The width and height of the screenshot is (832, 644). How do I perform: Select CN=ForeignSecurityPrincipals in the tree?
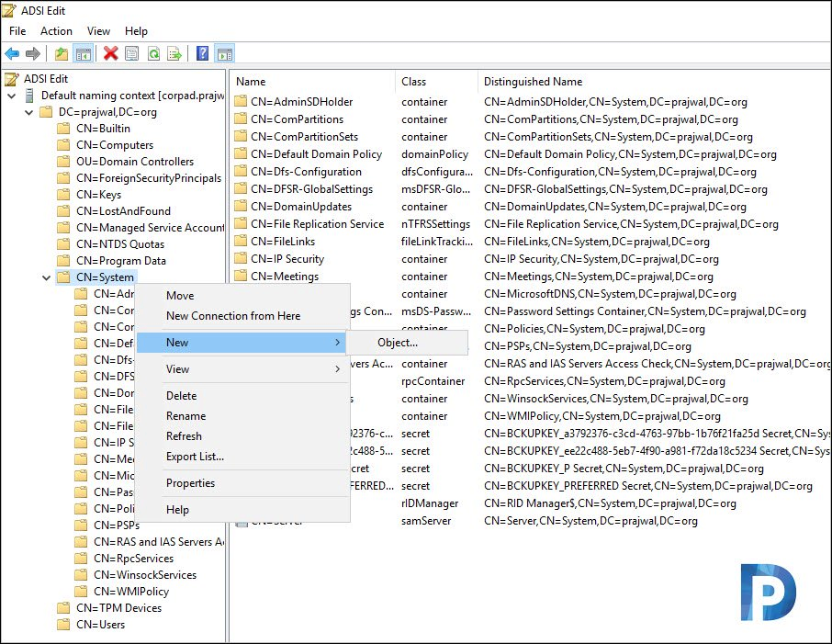149,178
